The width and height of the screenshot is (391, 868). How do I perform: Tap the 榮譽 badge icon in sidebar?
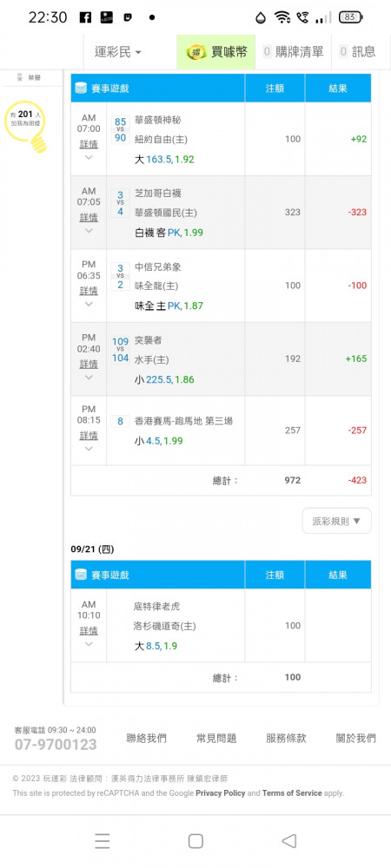pyautogui.click(x=20, y=77)
